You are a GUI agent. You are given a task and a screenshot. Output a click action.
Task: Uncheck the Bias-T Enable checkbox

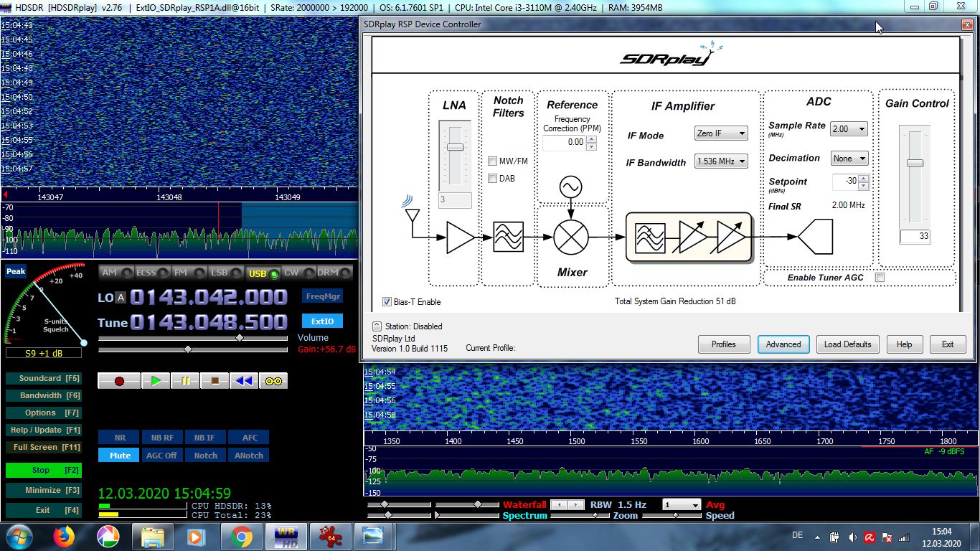coord(387,302)
